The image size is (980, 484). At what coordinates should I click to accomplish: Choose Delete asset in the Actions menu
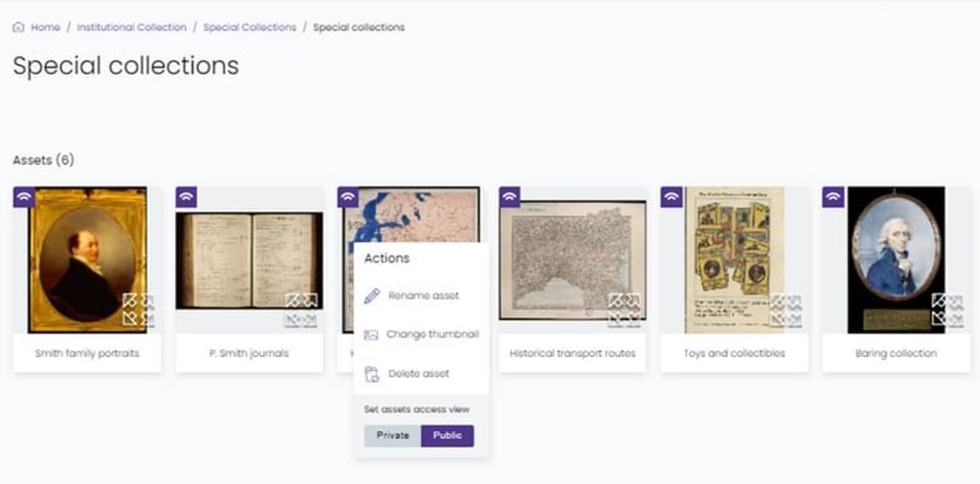[419, 374]
